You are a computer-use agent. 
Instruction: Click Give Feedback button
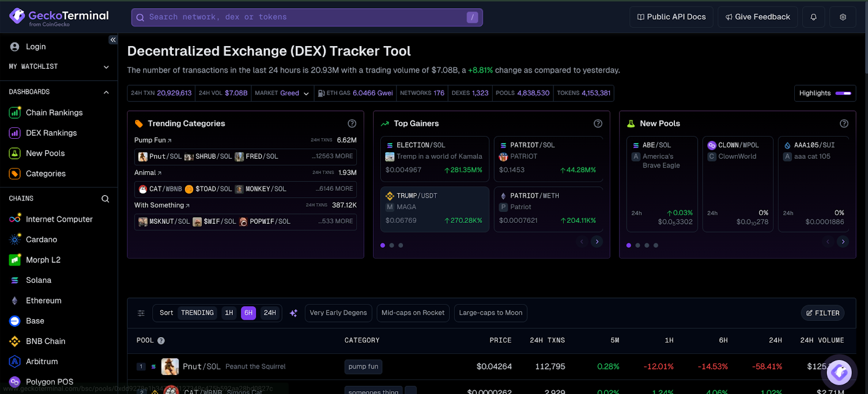coord(758,17)
